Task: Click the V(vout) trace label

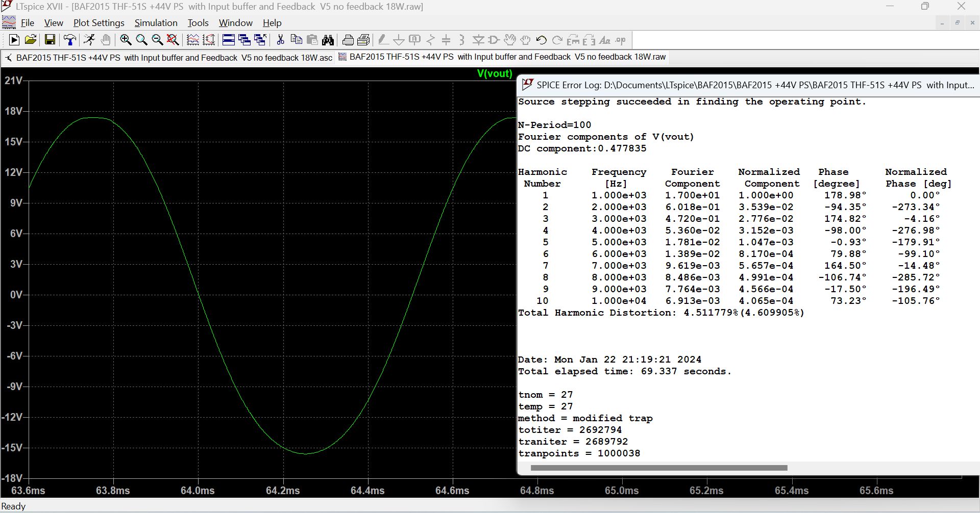Action: click(x=495, y=73)
